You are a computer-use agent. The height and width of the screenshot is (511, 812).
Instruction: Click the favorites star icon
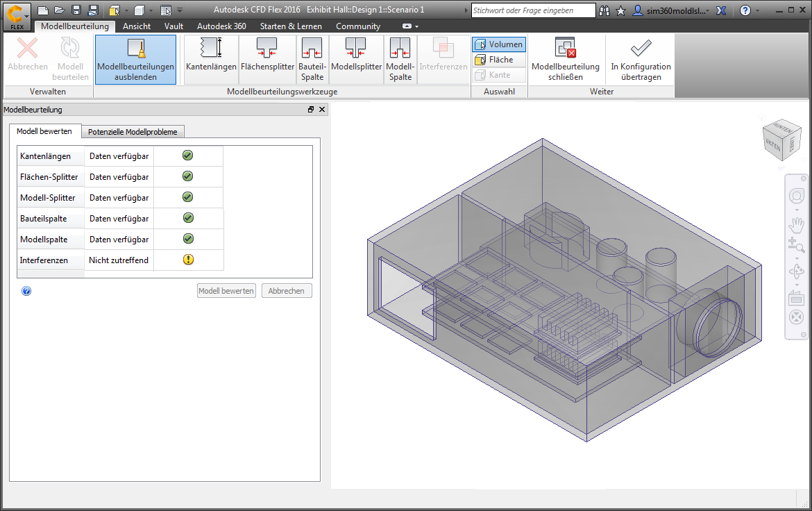[x=620, y=10]
